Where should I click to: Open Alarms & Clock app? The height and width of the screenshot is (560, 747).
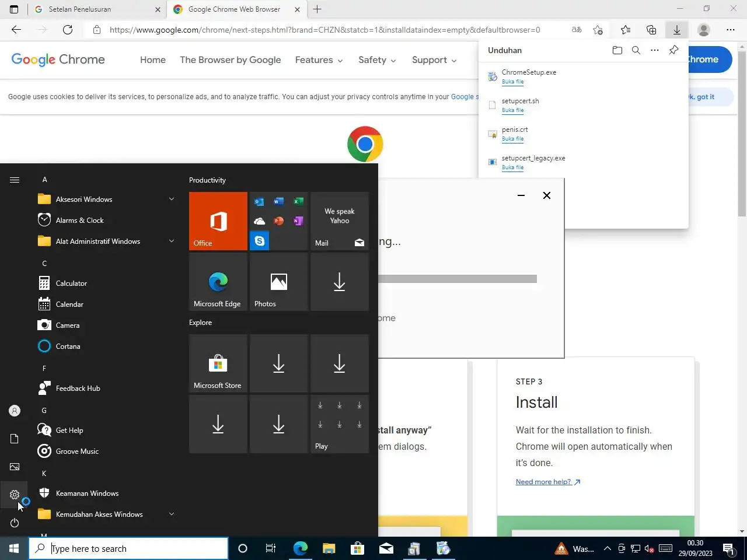105,220
